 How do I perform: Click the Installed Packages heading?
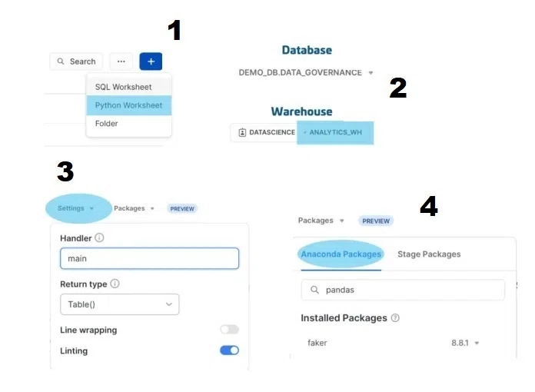[344, 318]
